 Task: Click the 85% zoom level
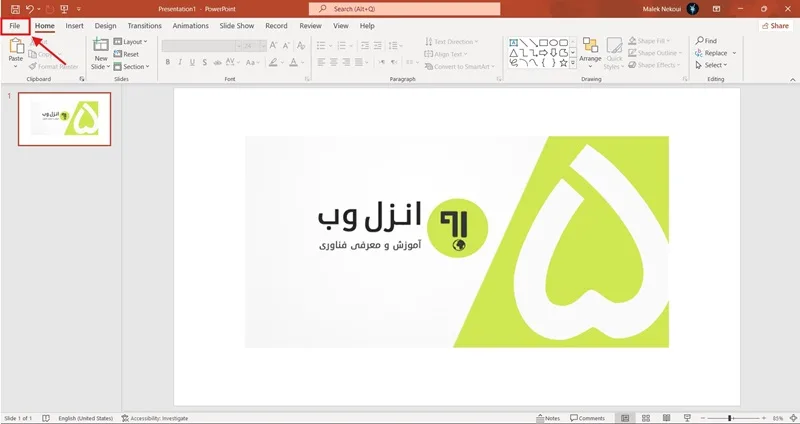coord(778,418)
